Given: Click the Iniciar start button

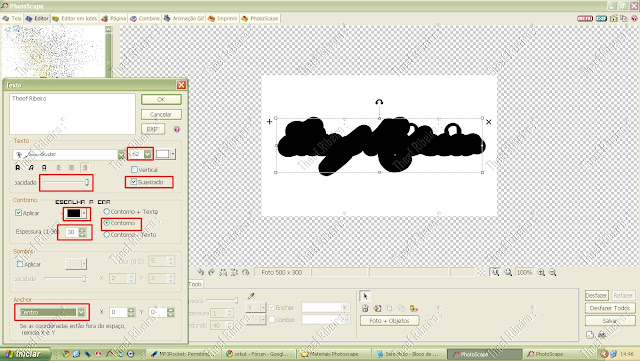Looking at the screenshot, I should 24,354.
